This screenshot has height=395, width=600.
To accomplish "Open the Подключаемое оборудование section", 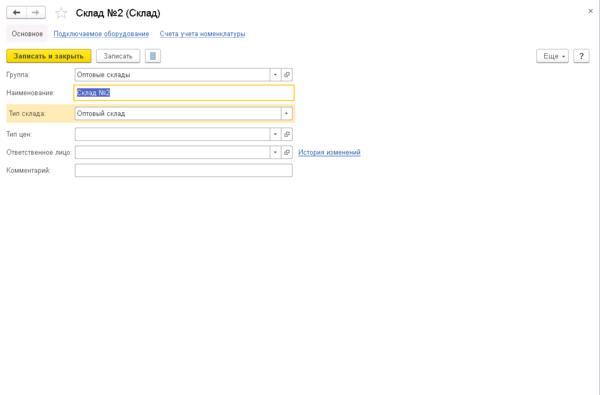I will [x=101, y=34].
